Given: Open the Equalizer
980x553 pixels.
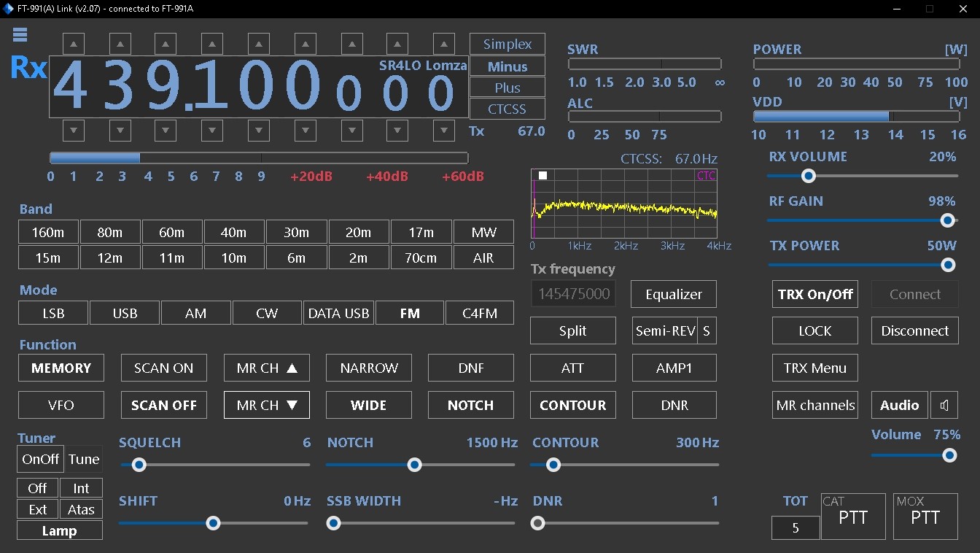Looking at the screenshot, I should 674,294.
